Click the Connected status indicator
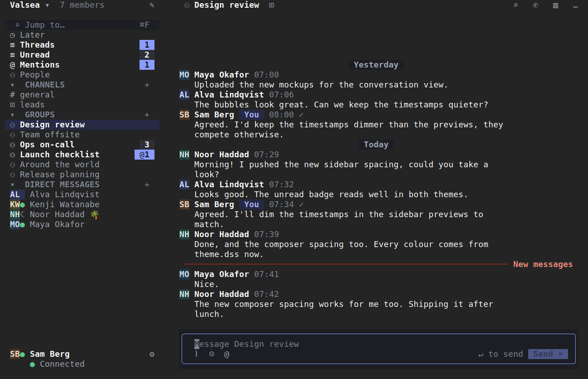The width and height of the screenshot is (588, 379). (57, 364)
